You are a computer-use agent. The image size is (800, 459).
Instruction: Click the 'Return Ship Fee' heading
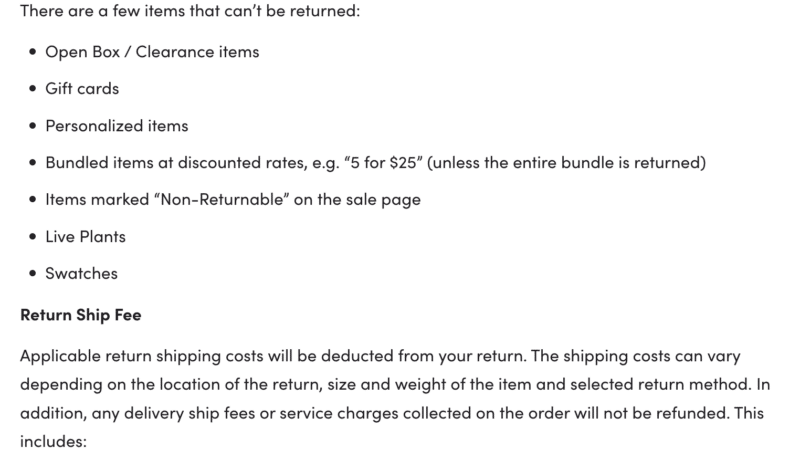pyautogui.click(x=81, y=315)
